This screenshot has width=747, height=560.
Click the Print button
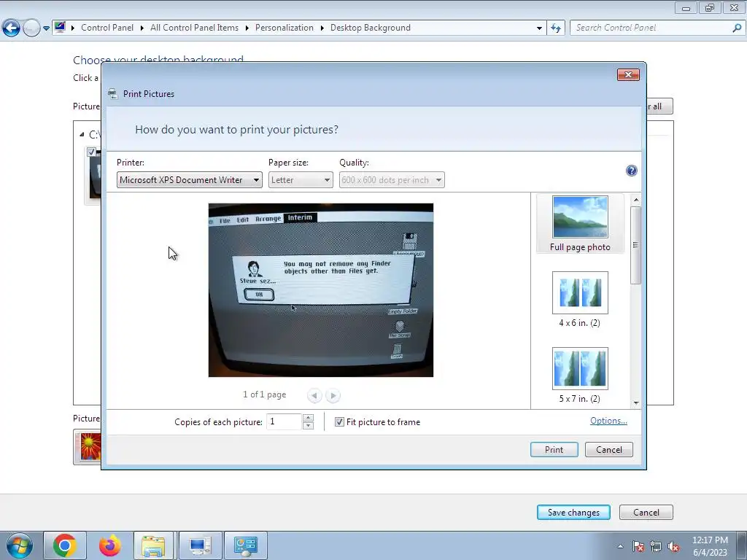point(554,449)
